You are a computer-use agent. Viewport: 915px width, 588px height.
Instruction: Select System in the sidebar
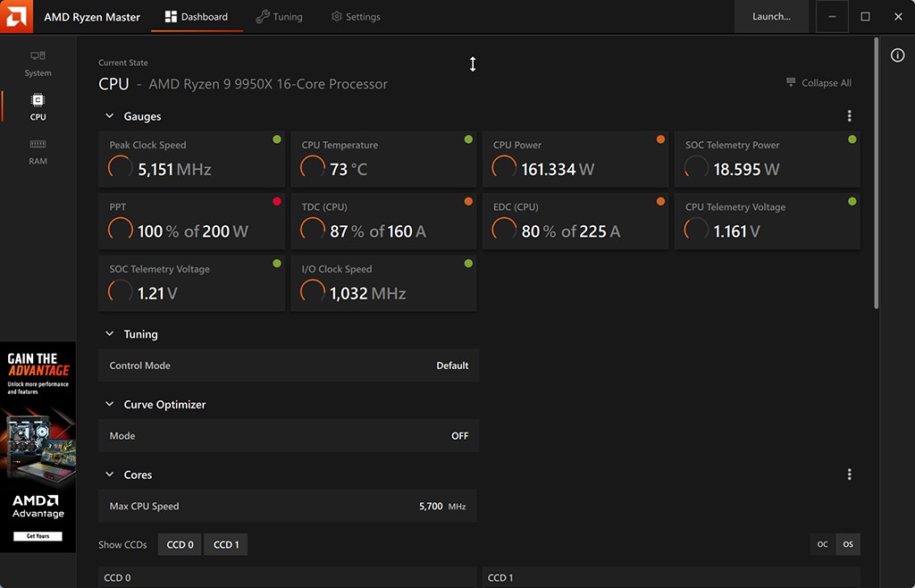pos(38,63)
